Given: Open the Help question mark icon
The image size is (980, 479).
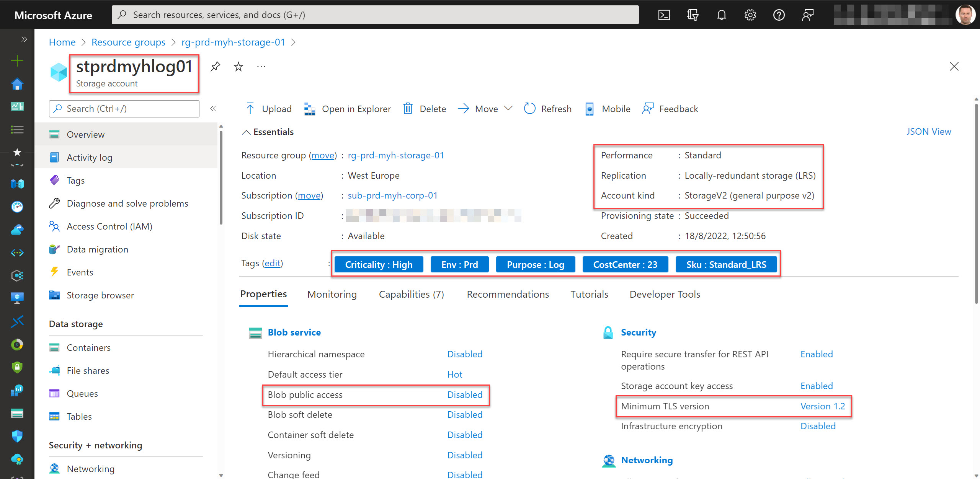Looking at the screenshot, I should click(x=779, y=15).
